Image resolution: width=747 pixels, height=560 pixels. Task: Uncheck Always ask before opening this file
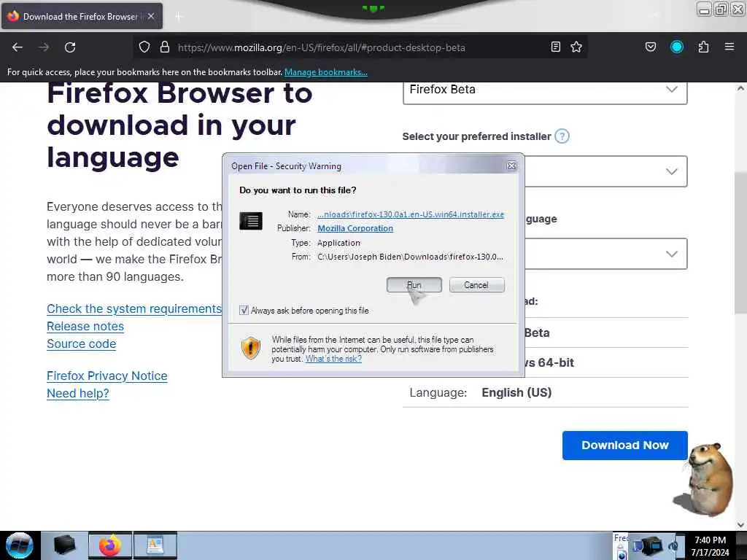[244, 311]
